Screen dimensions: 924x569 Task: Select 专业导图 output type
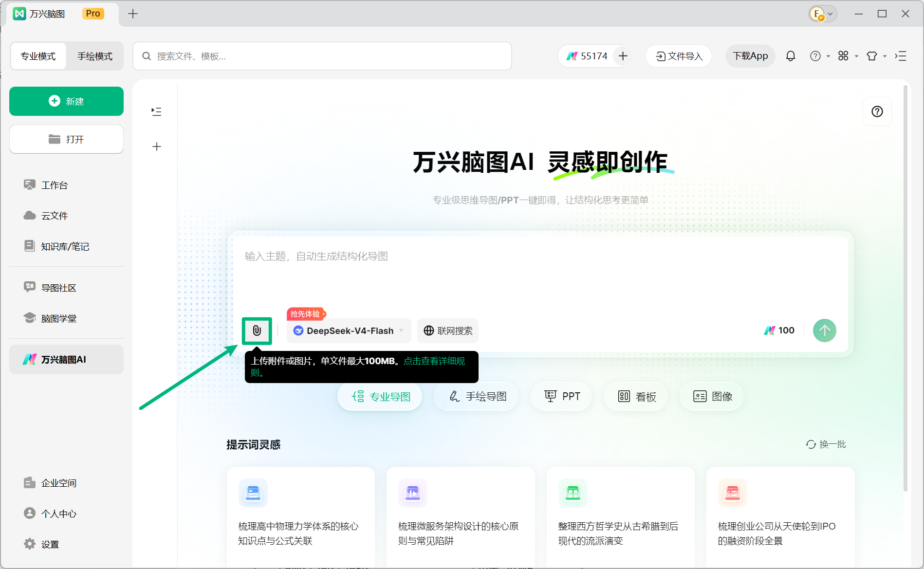[380, 396]
